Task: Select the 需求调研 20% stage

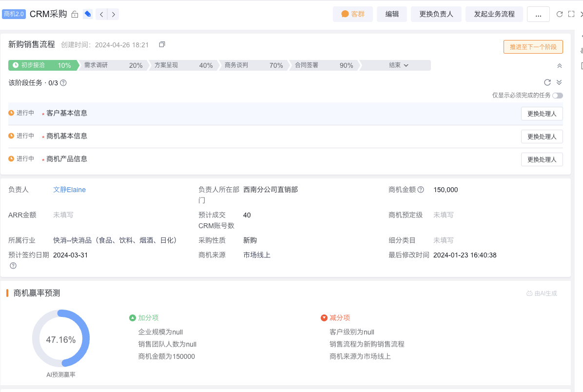Action: click(113, 65)
